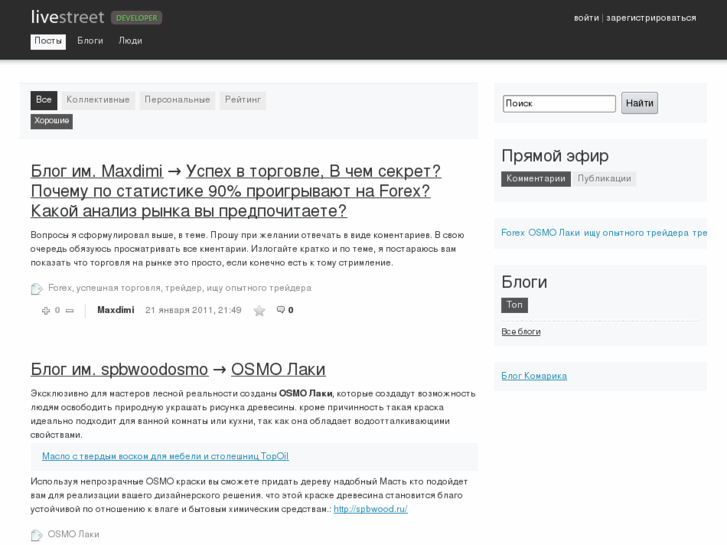Open the http://spbwood.ru/ link

click(370, 509)
